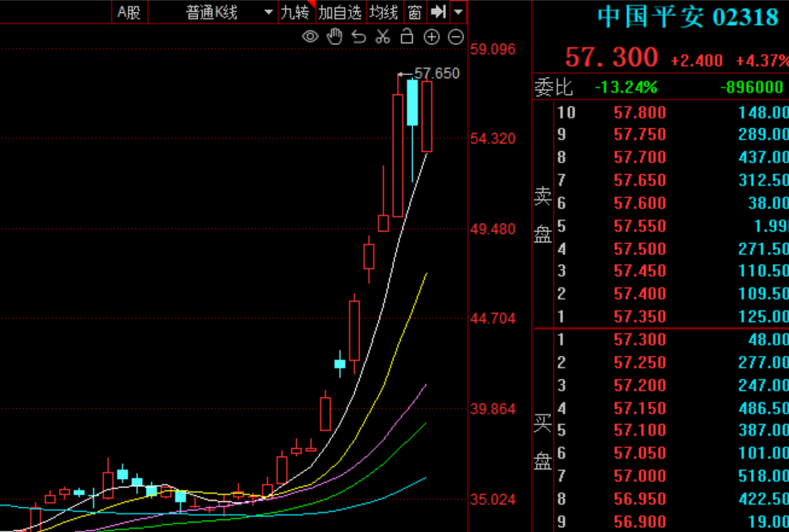Select the sell level 10 price 57.800

639,113
